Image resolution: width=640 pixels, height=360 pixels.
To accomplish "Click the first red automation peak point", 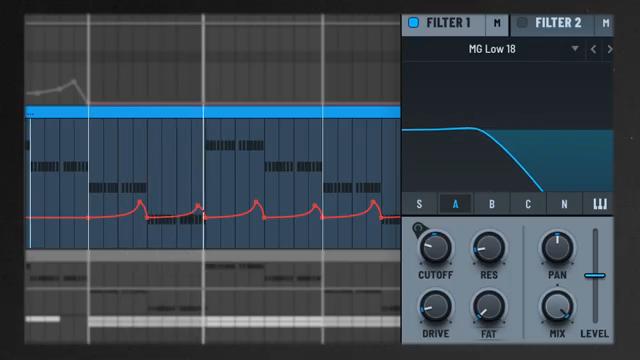I will click(140, 202).
